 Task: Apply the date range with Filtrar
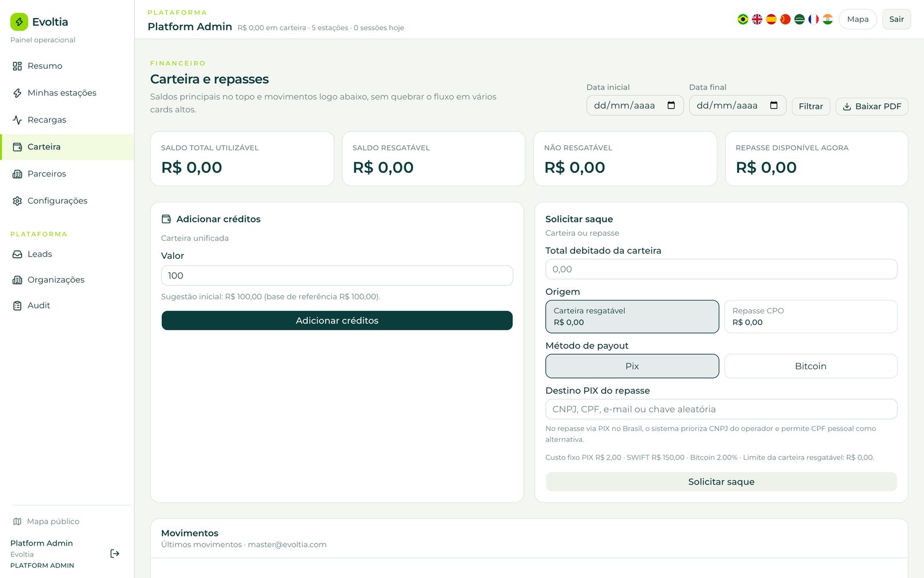[811, 106]
